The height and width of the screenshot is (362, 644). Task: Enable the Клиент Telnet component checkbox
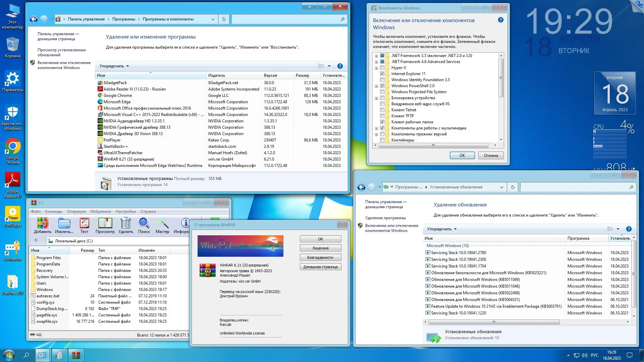click(x=382, y=110)
